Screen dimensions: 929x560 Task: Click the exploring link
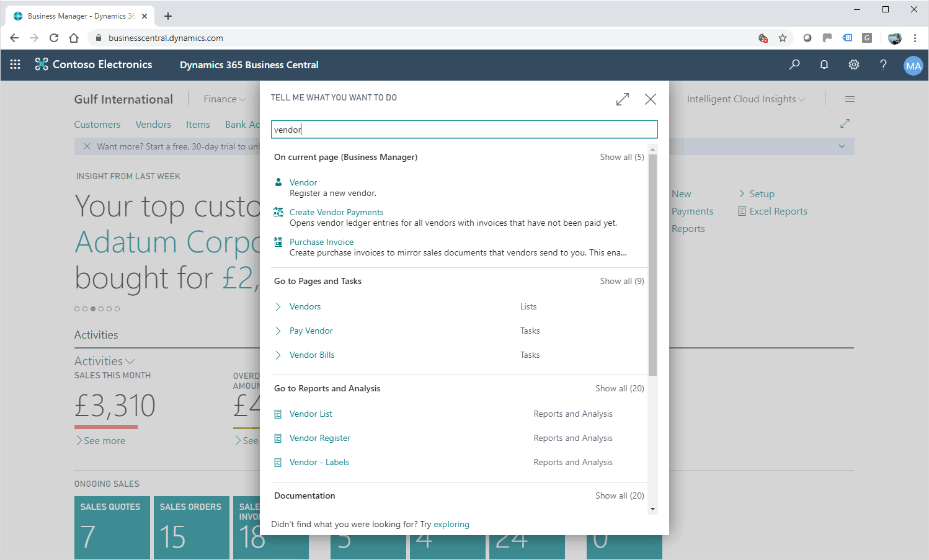(x=451, y=524)
